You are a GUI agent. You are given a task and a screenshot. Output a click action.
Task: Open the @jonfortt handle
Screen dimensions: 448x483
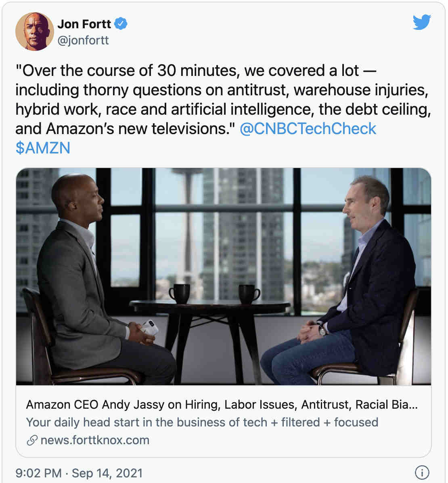coord(83,40)
